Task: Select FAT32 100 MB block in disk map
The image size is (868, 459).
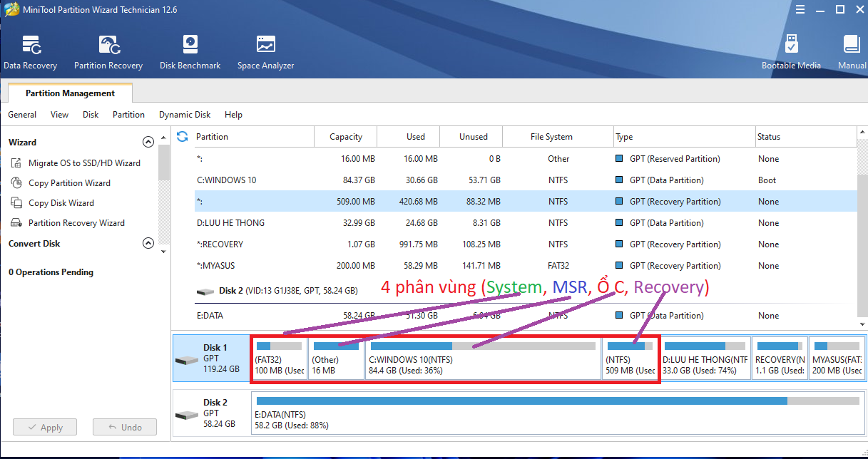Action: [279, 359]
